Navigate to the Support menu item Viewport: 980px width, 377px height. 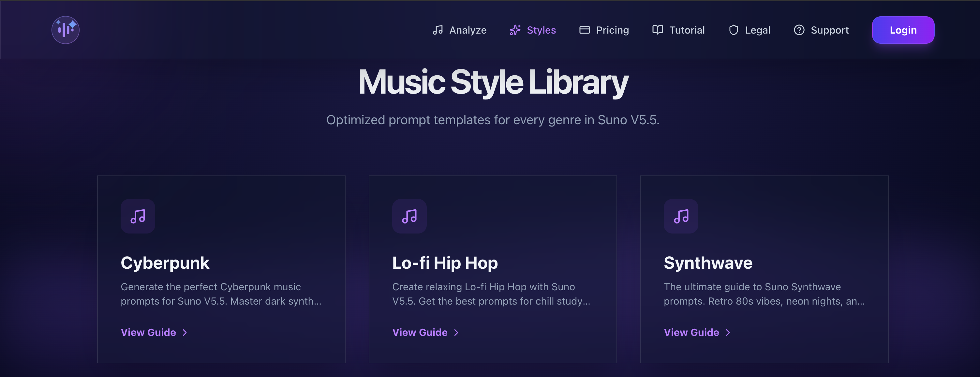coord(829,30)
